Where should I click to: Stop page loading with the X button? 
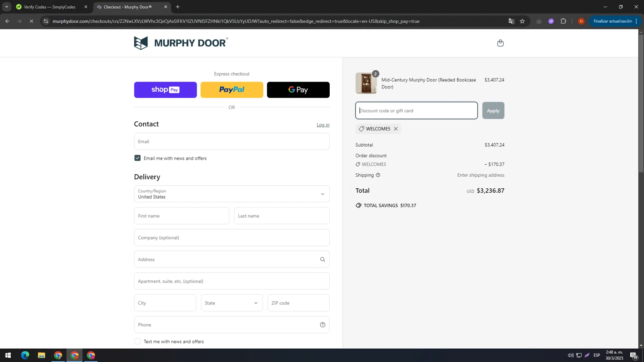click(x=31, y=21)
